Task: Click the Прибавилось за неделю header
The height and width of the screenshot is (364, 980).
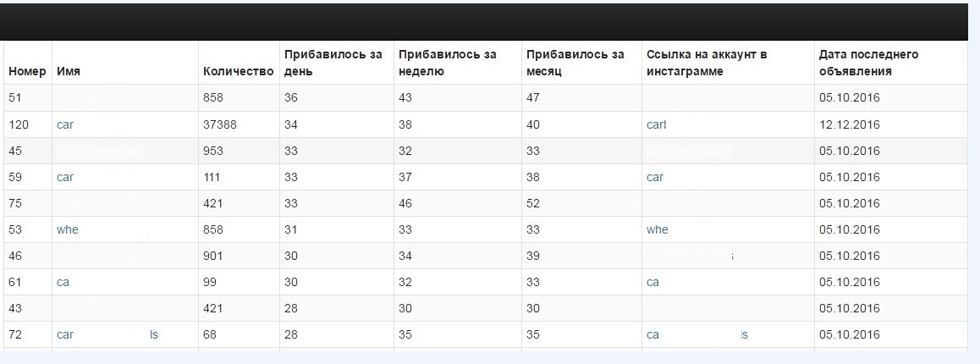Action: coord(448,63)
